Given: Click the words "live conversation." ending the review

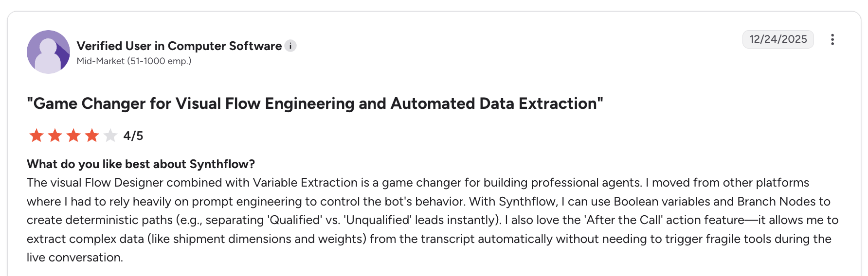Looking at the screenshot, I should coord(75,258).
